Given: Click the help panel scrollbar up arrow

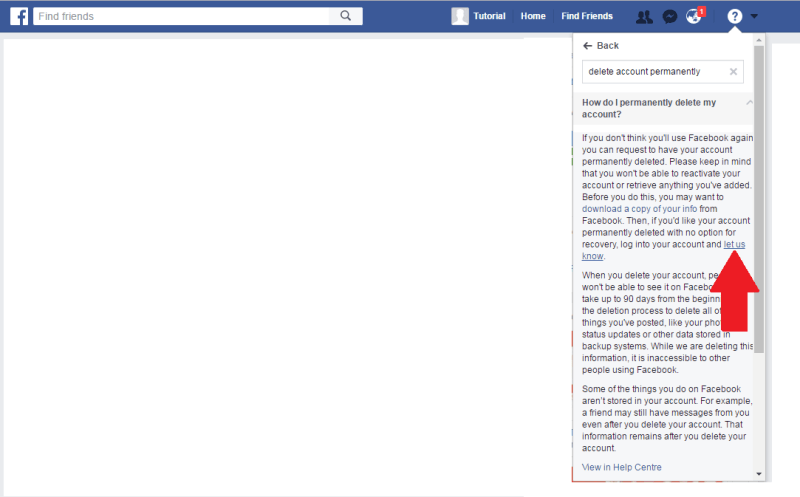Looking at the screenshot, I should [759, 40].
